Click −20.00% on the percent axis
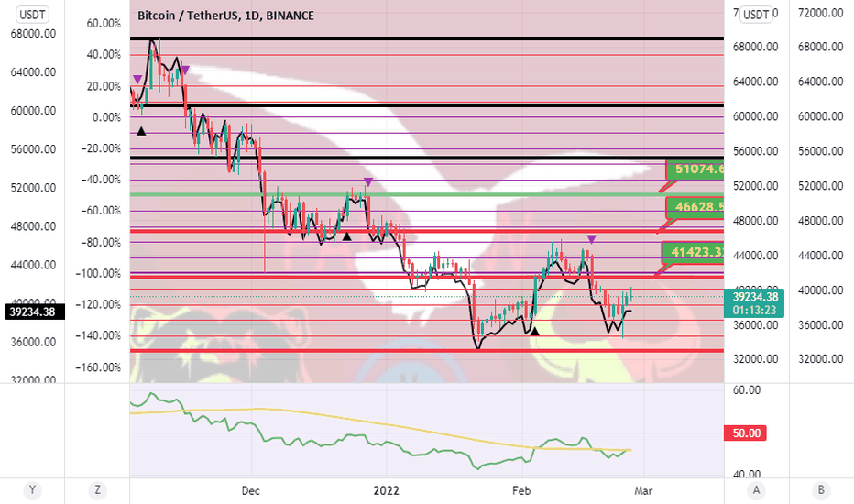 click(x=101, y=148)
